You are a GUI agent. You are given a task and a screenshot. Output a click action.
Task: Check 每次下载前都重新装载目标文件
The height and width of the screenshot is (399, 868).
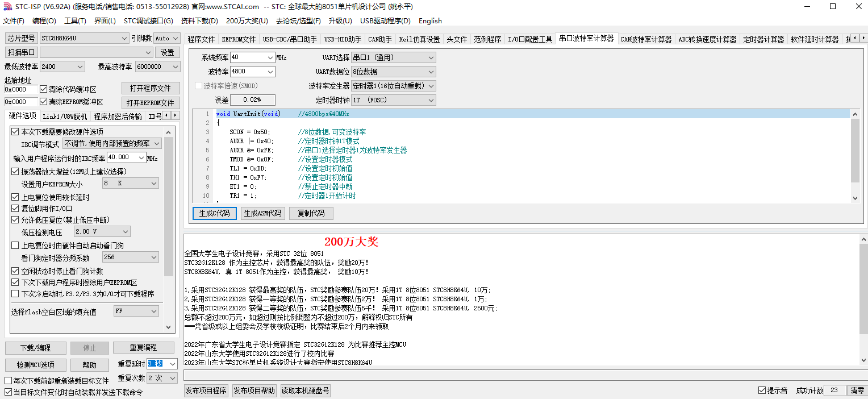(x=9, y=381)
